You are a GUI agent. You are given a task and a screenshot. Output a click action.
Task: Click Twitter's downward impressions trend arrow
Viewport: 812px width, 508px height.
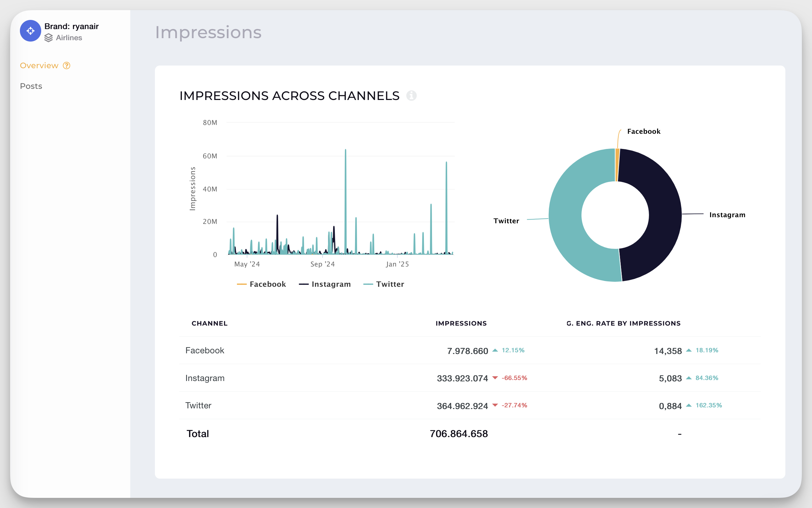coord(495,405)
